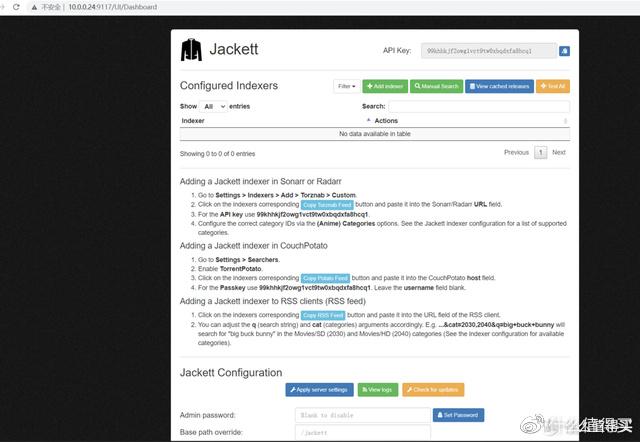Go to Next table page
The image size is (640, 442).
tap(559, 153)
